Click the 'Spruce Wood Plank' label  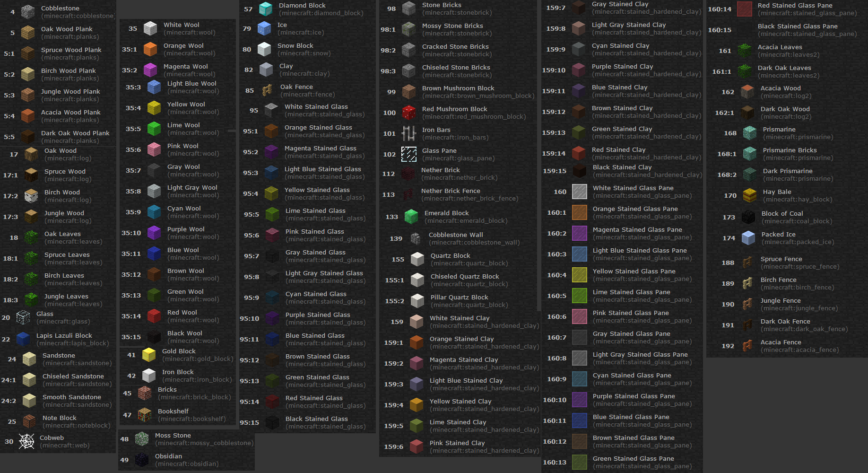71,50
